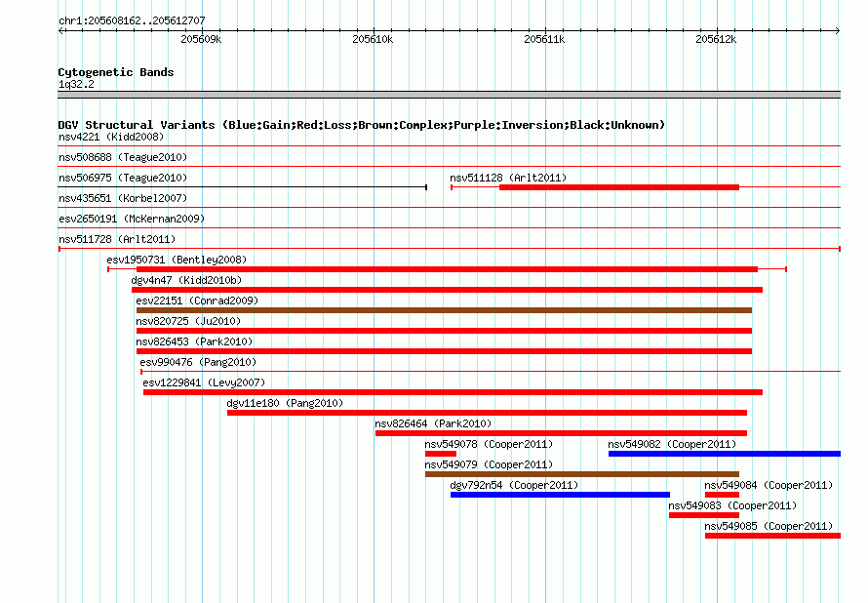Click the 205612k ruler label
868x603 pixels.
(x=716, y=39)
